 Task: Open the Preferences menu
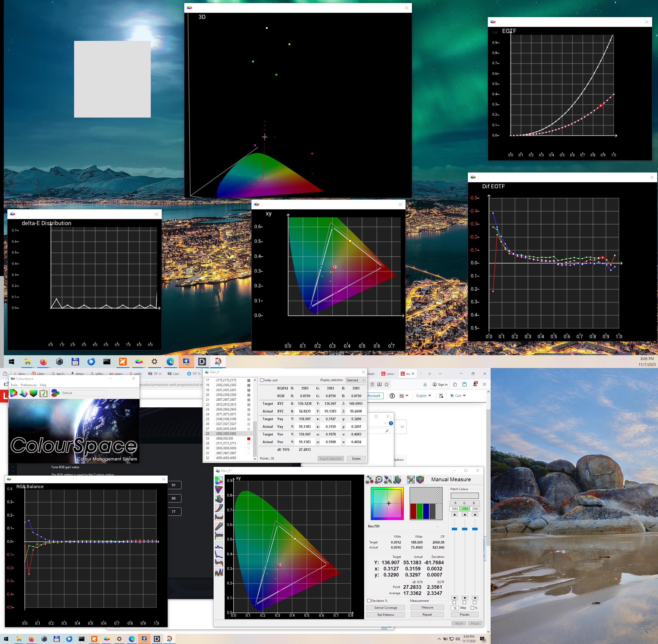pos(29,385)
